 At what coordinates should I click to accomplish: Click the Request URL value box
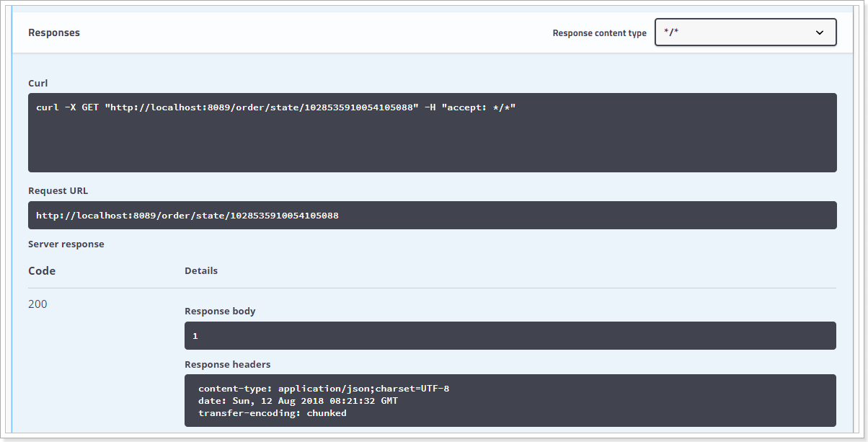(433, 215)
